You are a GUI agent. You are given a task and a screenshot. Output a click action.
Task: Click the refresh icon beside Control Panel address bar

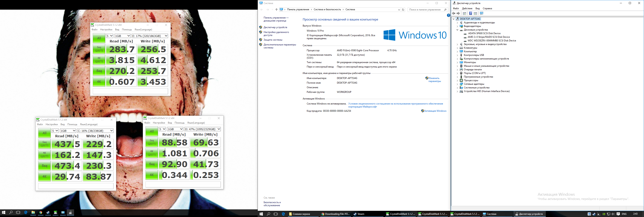403,10
